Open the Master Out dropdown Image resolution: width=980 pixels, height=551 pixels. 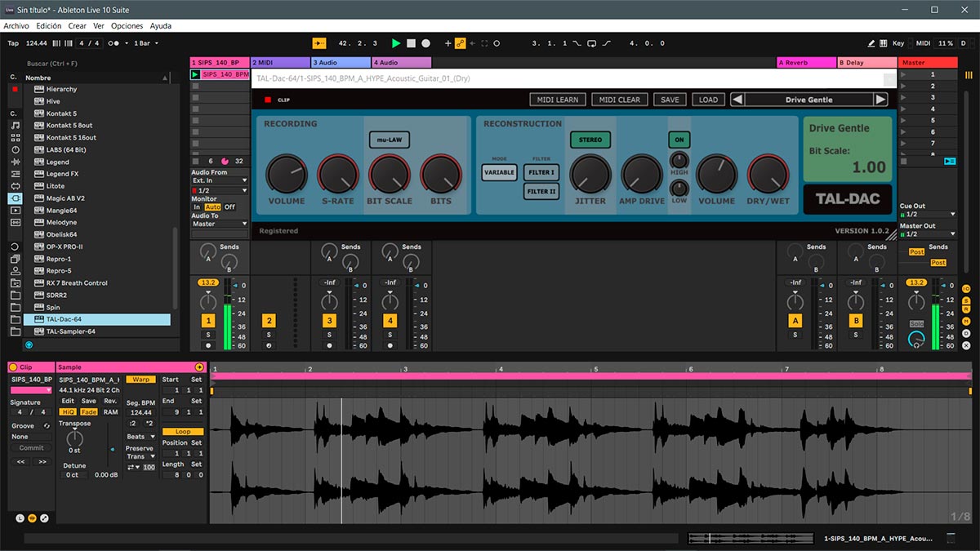tap(927, 234)
